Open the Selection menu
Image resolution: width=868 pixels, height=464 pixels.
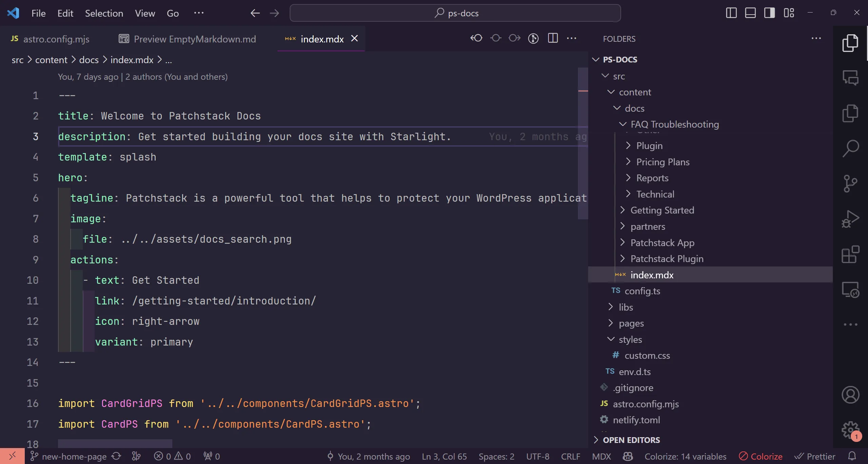point(104,13)
